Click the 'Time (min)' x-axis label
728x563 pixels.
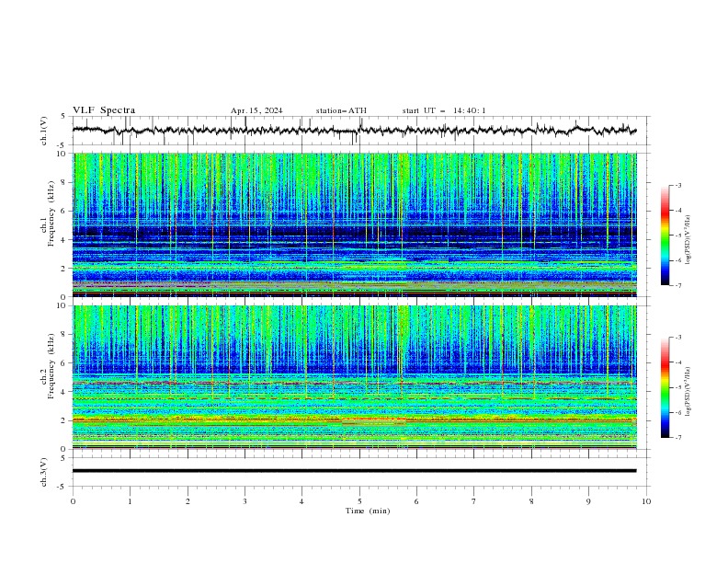(x=368, y=511)
